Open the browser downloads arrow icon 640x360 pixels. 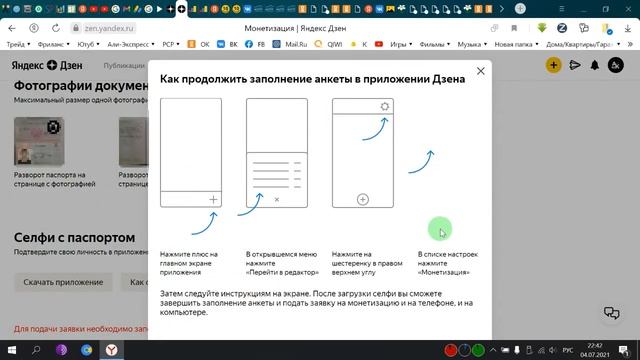pos(627,28)
